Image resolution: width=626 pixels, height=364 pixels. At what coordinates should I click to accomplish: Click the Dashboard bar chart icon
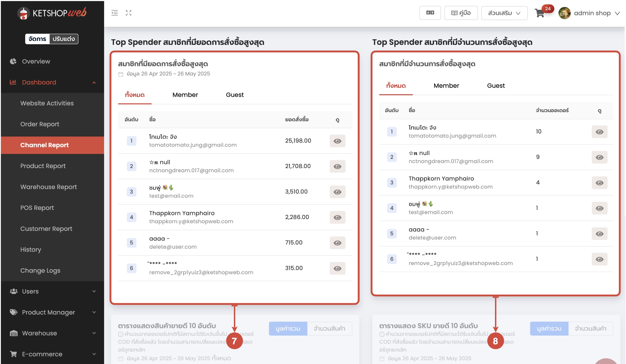coord(13,82)
